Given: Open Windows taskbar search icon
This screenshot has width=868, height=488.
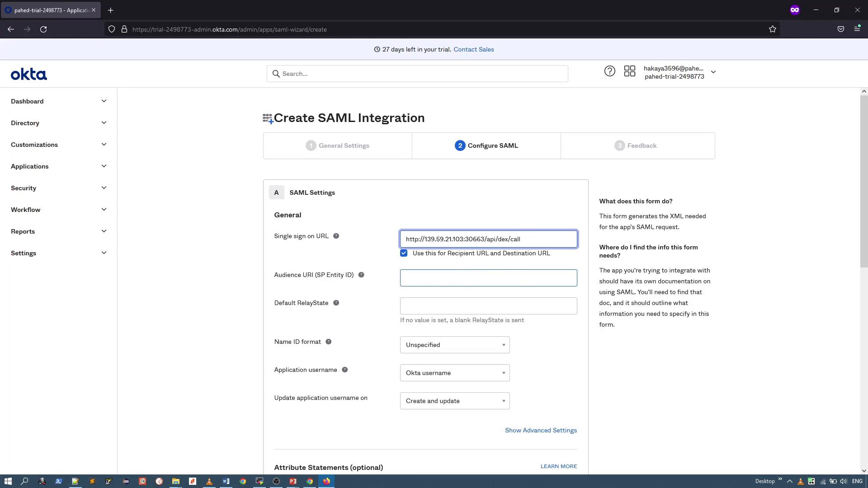Looking at the screenshot, I should 25,481.
